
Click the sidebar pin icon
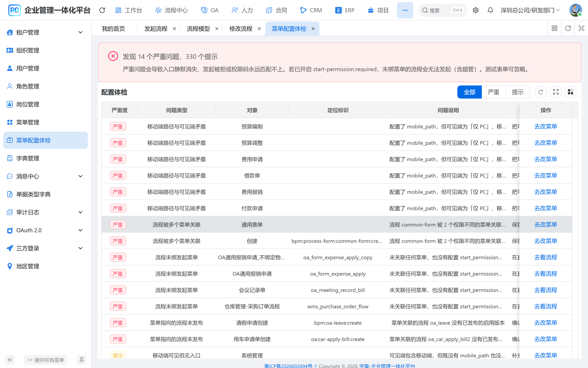tap(82, 360)
